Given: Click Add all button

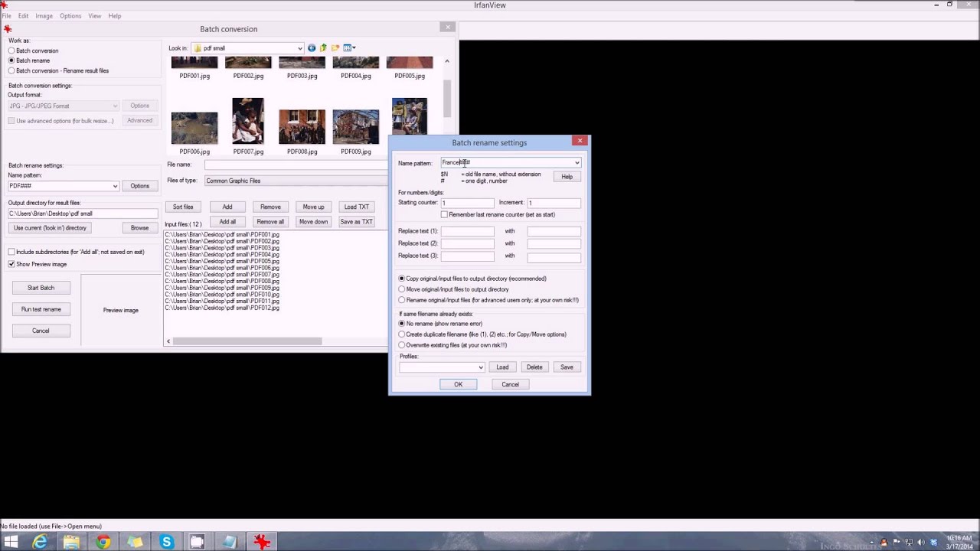Looking at the screenshot, I should click(x=227, y=222).
